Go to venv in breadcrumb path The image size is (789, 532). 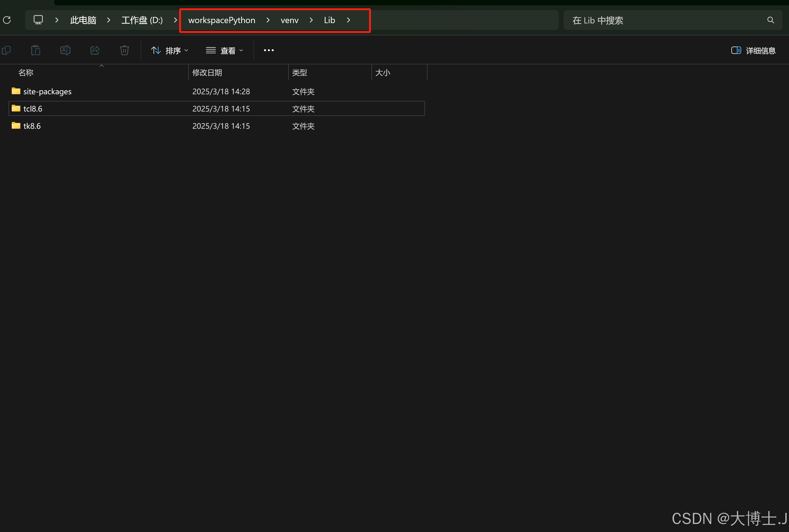pos(289,20)
